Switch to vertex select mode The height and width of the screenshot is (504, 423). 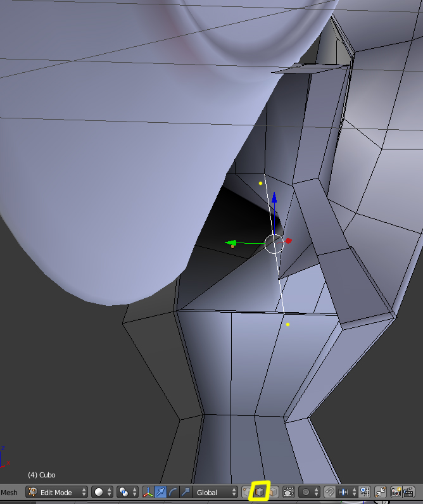(246, 492)
